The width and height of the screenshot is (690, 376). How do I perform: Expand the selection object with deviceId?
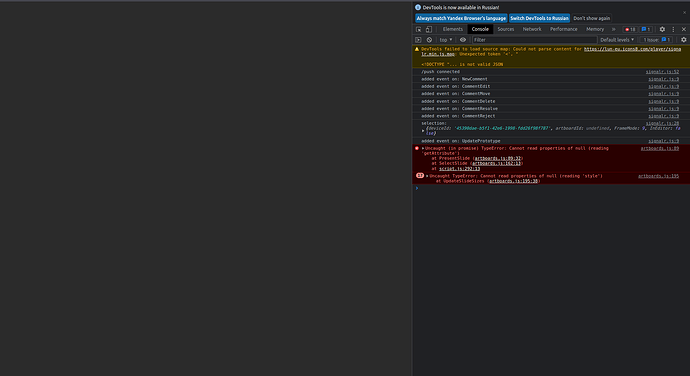click(x=423, y=131)
